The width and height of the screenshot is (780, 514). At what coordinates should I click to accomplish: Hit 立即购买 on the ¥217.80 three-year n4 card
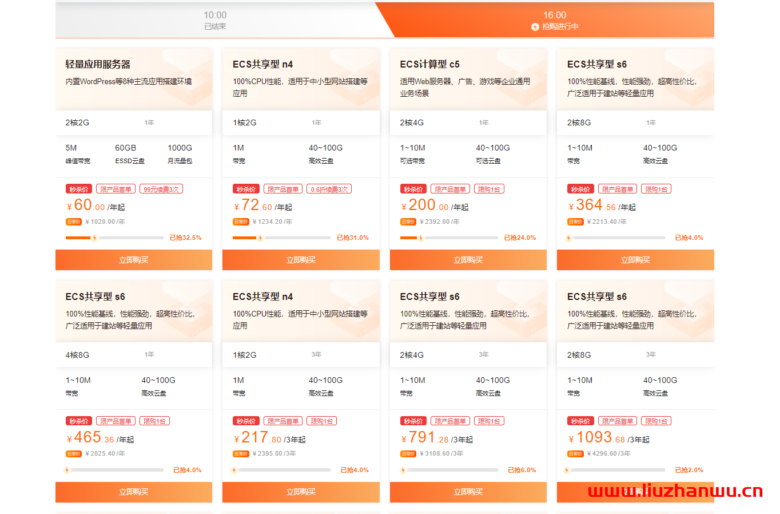[x=301, y=492]
